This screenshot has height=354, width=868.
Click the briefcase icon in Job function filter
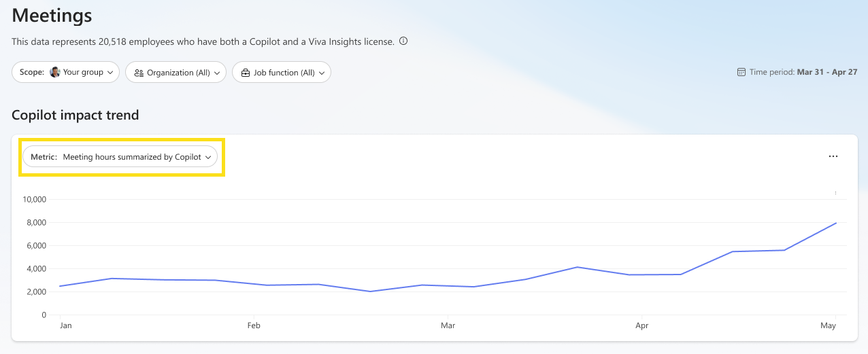tap(246, 73)
